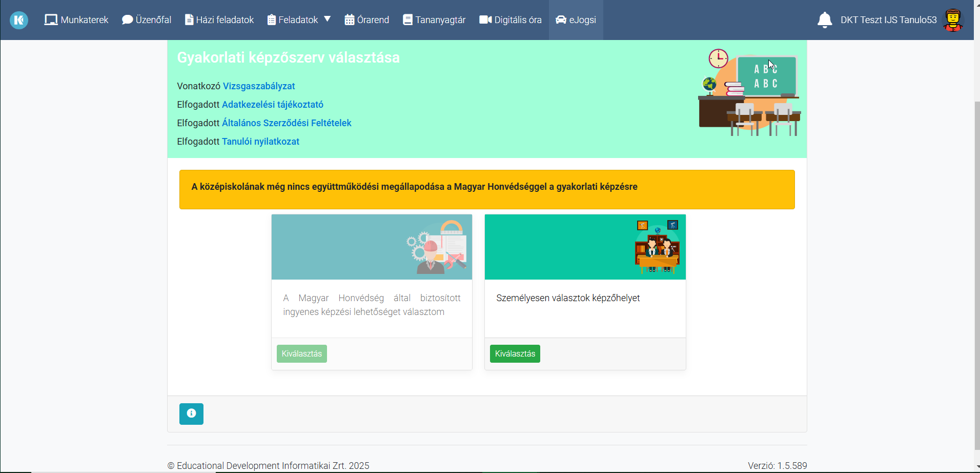980x473 pixels.
Task: Click the video camera icon beside Digitális óra
Action: pyautogui.click(x=485, y=19)
